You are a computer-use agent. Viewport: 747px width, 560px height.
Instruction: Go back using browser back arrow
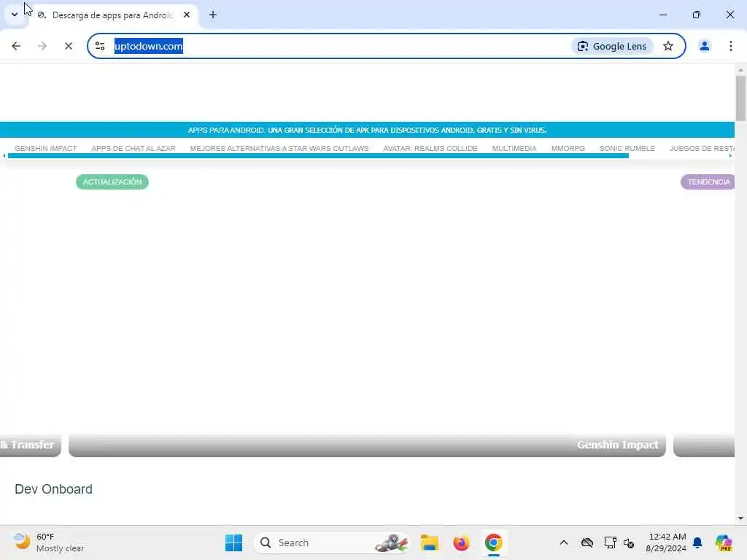point(16,46)
